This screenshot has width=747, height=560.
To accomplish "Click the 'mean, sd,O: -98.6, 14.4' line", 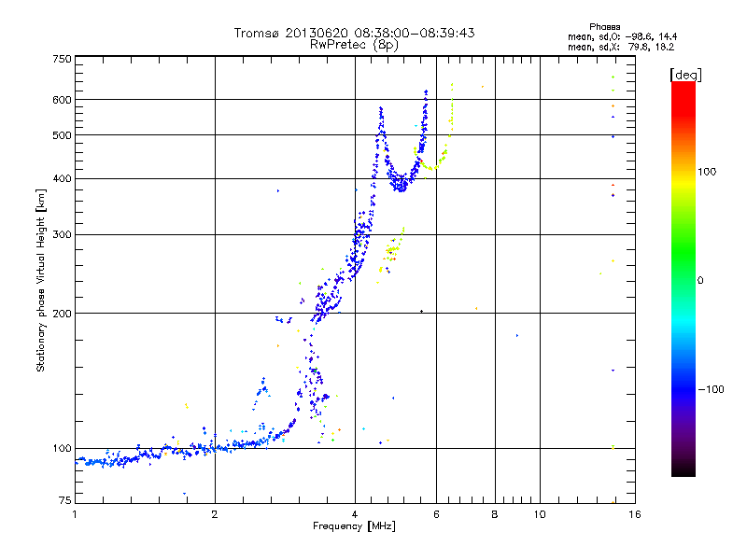I will pyautogui.click(x=622, y=37).
